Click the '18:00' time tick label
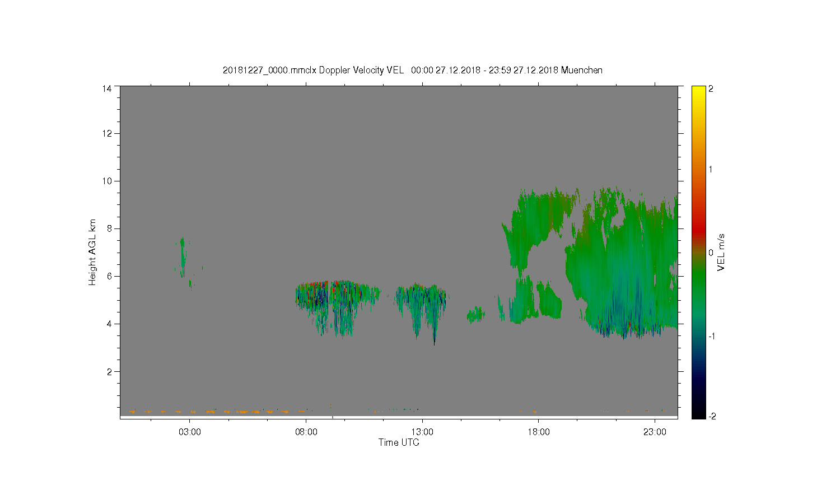840x504 pixels. [539, 432]
